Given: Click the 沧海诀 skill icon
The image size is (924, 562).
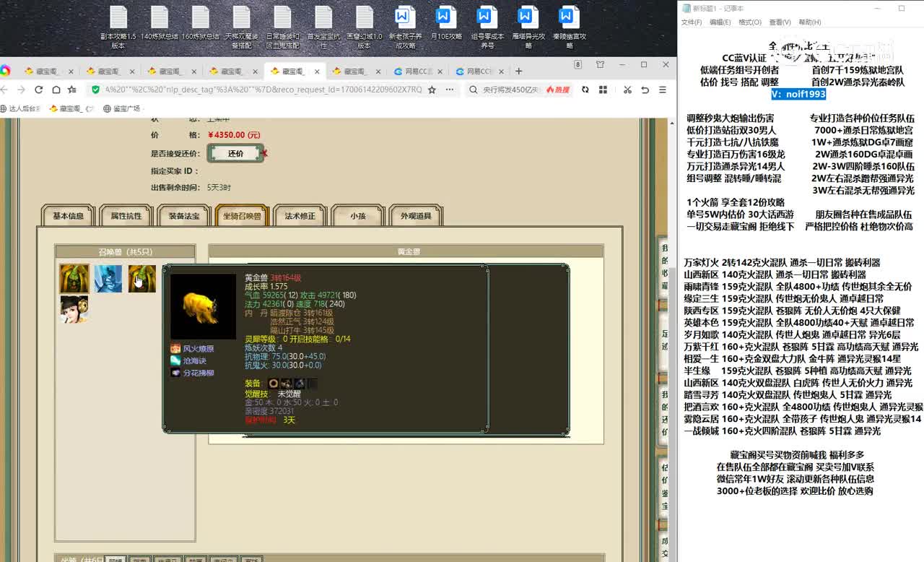Looking at the screenshot, I should [175, 360].
